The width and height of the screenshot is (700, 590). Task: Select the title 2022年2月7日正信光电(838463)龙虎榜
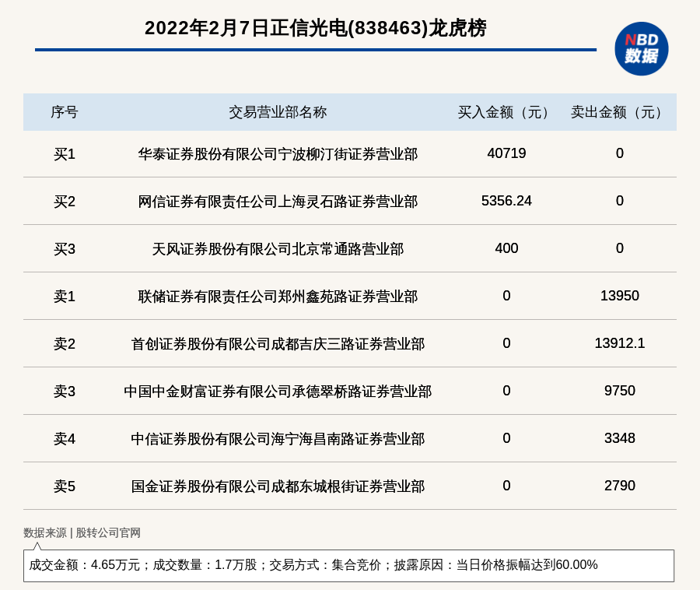315,28
